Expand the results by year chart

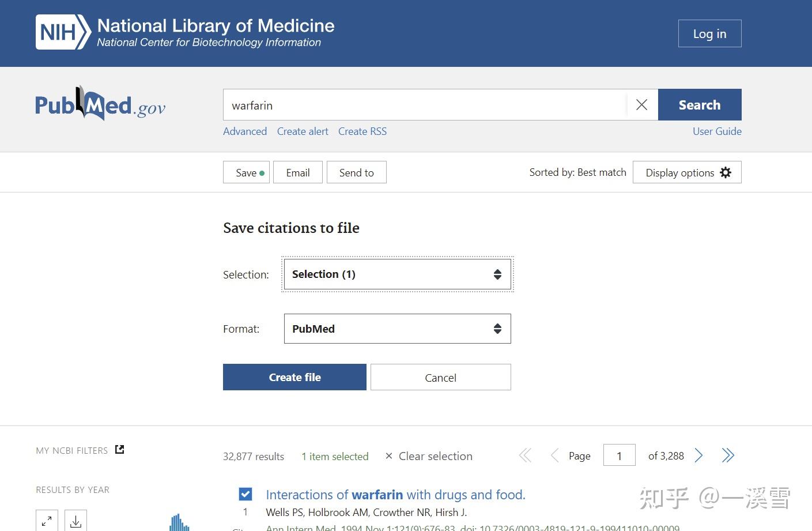point(47,521)
